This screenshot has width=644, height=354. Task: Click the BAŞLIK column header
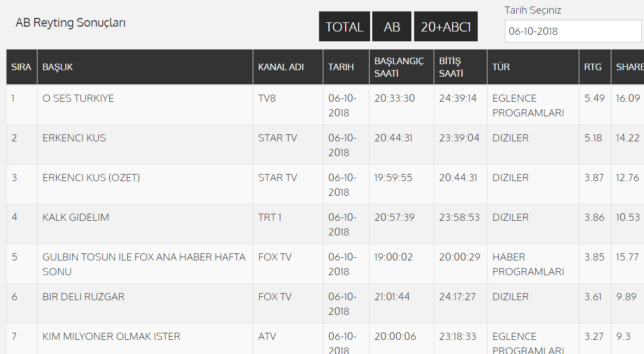tap(58, 67)
